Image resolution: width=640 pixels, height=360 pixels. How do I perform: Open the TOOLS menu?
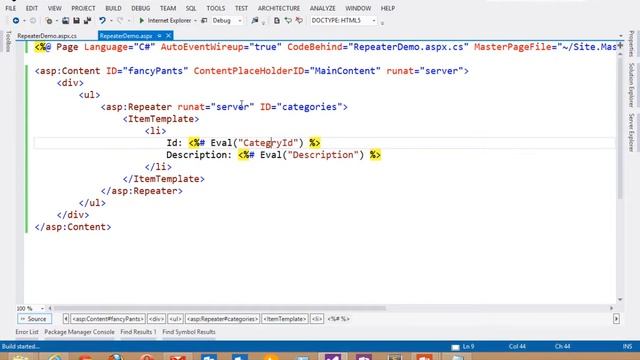coord(216,8)
